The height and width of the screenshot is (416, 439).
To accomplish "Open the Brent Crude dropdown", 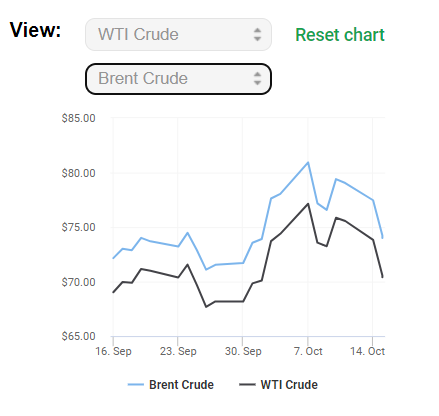I will click(x=178, y=79).
